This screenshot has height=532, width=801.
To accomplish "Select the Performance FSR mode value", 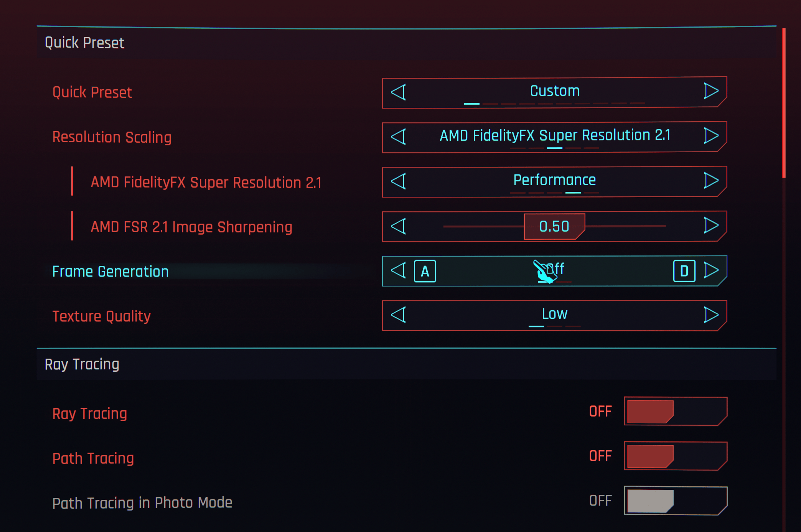I will [x=554, y=180].
